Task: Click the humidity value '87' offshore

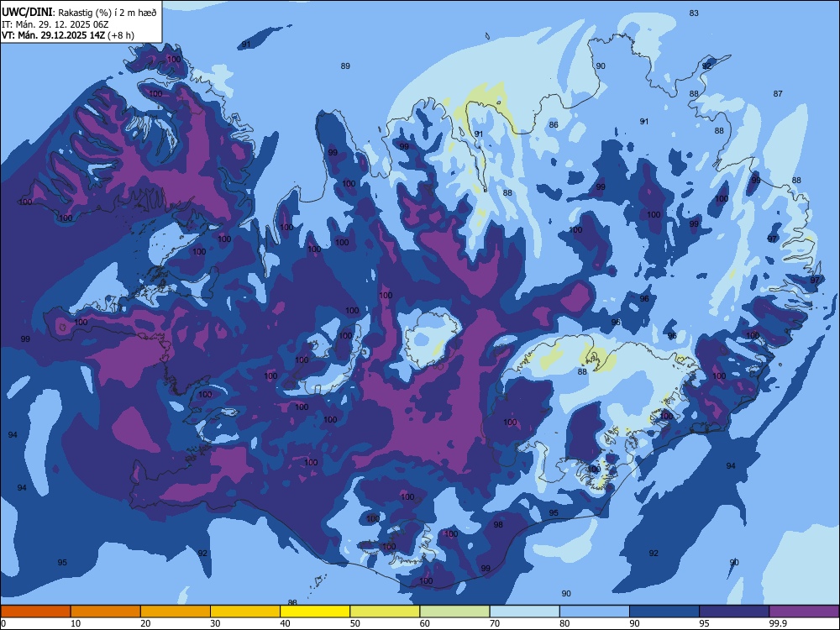Action: pos(778,94)
